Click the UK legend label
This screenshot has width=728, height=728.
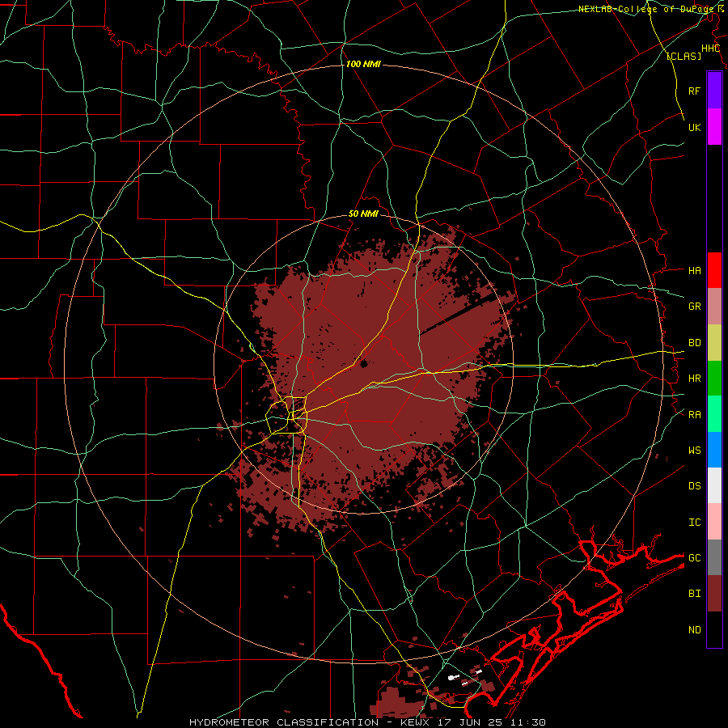coord(695,127)
